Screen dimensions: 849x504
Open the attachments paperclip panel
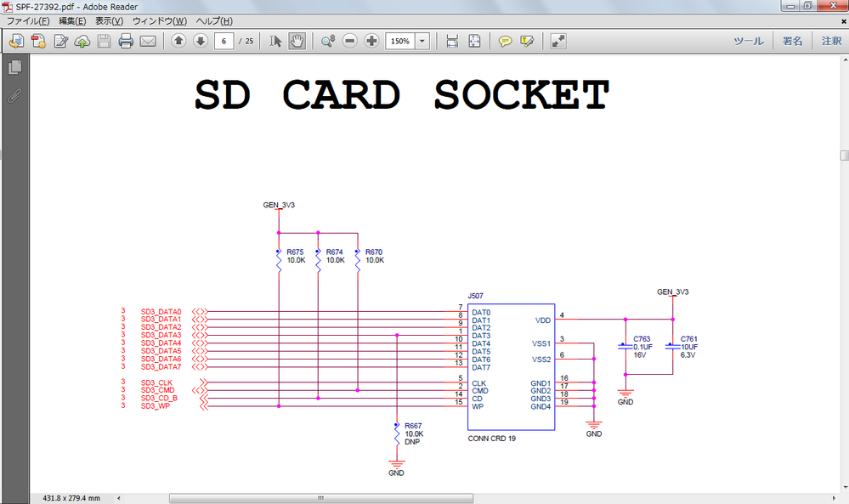[13, 96]
